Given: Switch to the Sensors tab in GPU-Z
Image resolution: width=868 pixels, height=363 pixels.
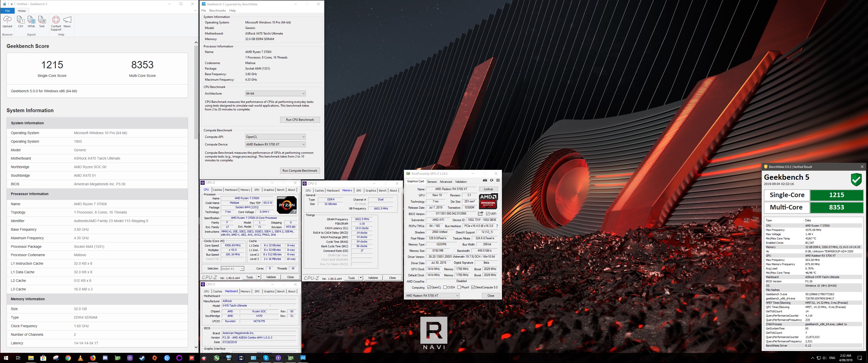Looking at the screenshot, I should 432,181.
